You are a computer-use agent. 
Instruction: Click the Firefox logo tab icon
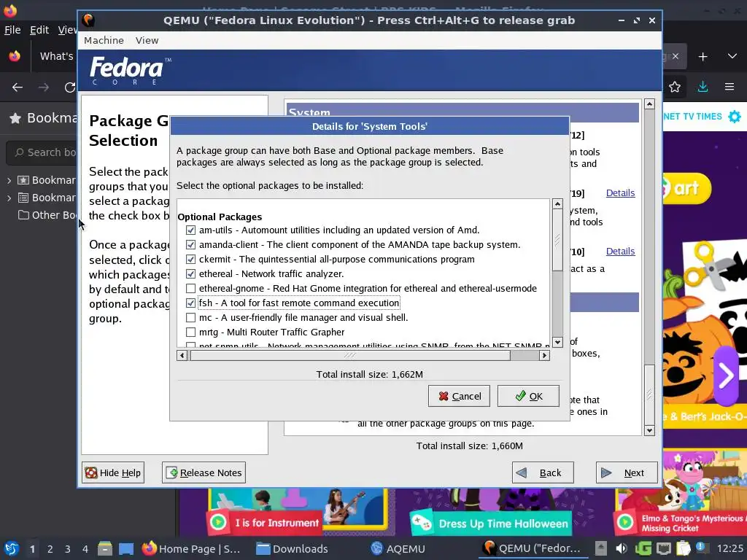pyautogui.click(x=15, y=56)
